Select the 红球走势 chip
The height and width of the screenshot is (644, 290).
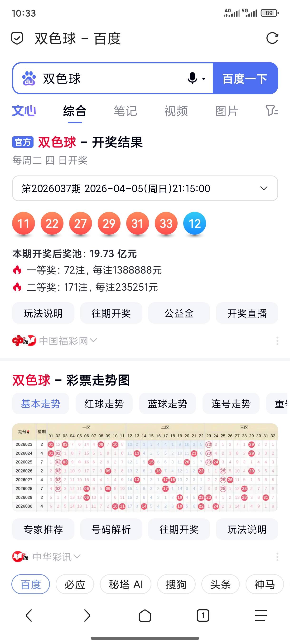(104, 403)
